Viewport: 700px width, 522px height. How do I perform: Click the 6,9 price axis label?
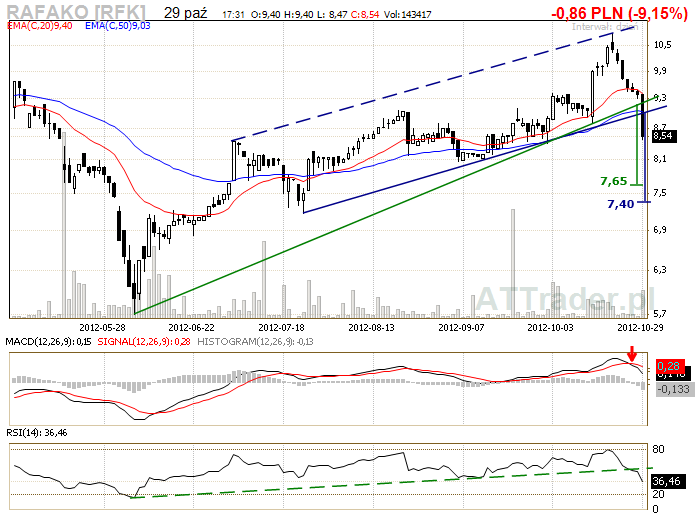(x=660, y=230)
